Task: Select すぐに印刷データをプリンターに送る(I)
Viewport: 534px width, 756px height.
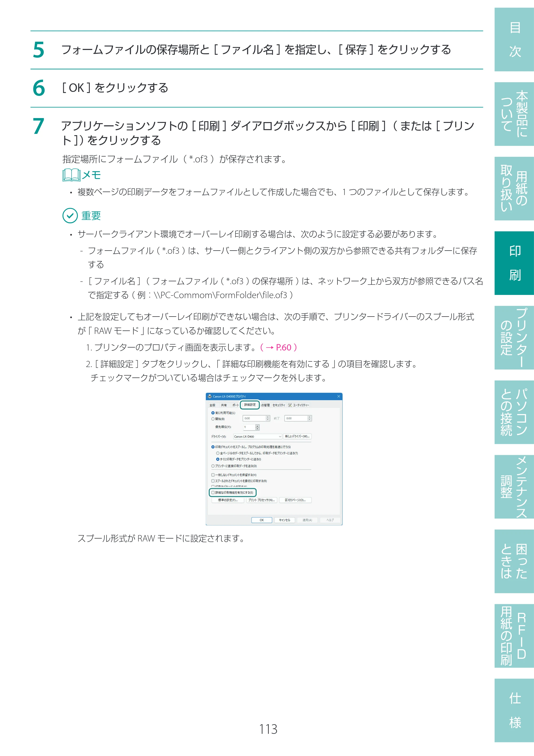Action: (x=218, y=459)
